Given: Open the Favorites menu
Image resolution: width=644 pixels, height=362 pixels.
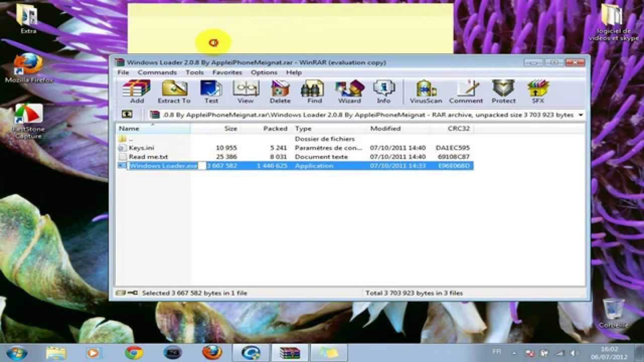Looking at the screenshot, I should click(228, 72).
